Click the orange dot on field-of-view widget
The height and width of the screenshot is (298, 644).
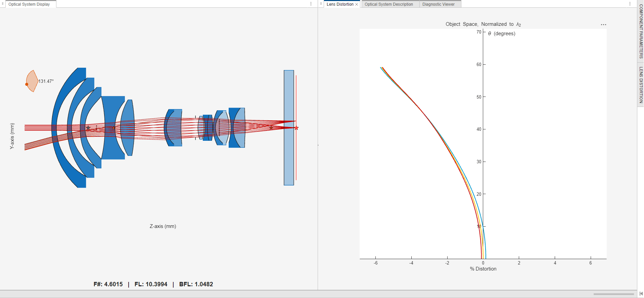pos(27,84)
